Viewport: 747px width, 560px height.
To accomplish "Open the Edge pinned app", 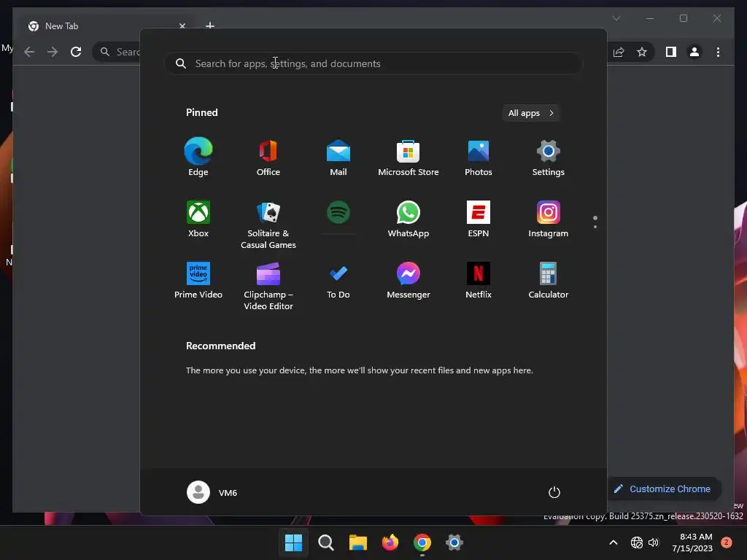I will click(198, 157).
